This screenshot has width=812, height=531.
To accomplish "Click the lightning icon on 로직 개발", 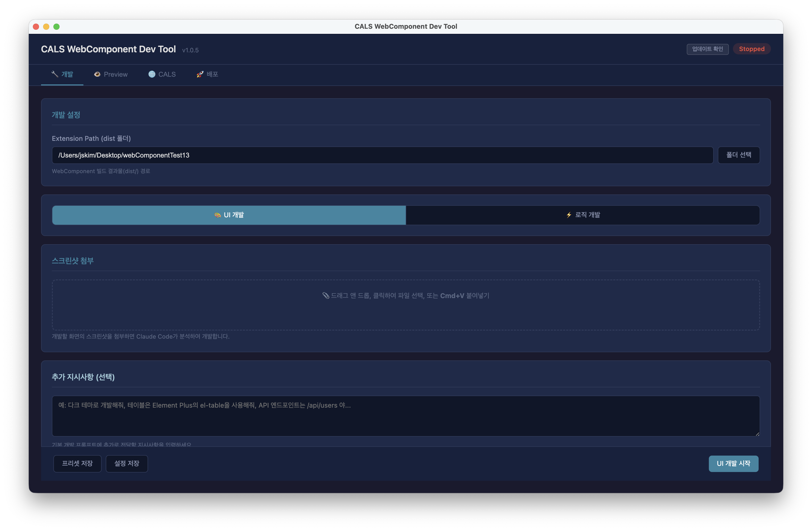I will [569, 215].
